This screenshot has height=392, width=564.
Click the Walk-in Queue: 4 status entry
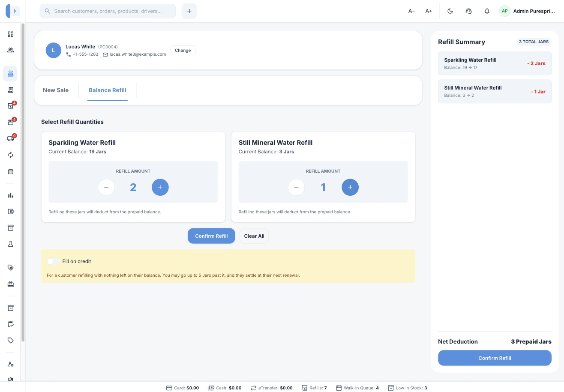(357, 388)
